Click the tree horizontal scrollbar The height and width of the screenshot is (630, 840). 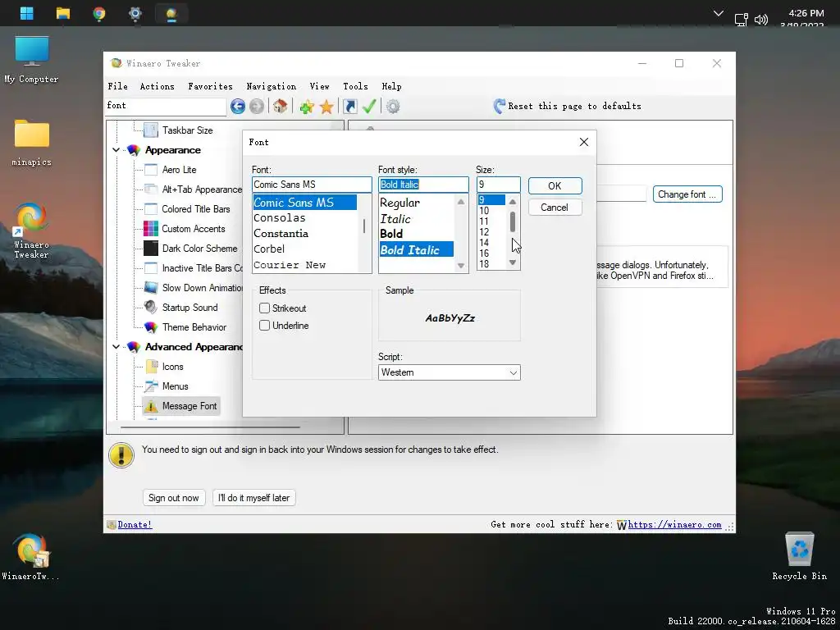210,427
